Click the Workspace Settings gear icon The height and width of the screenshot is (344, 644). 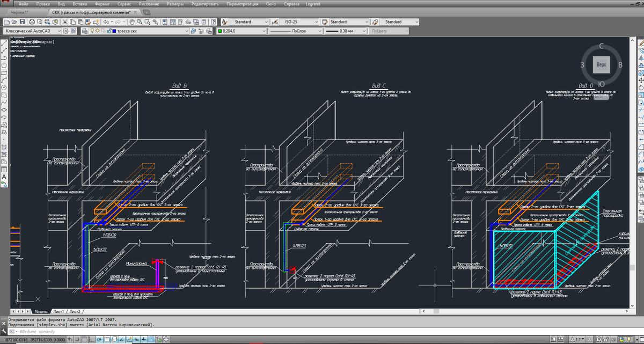(x=65, y=31)
